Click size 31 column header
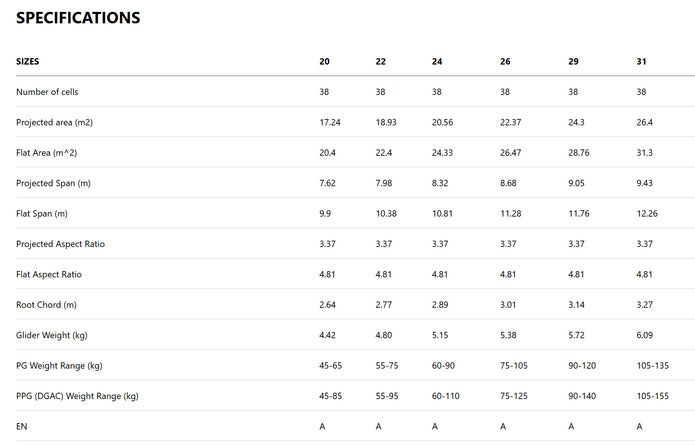The image size is (695, 445). [641, 61]
